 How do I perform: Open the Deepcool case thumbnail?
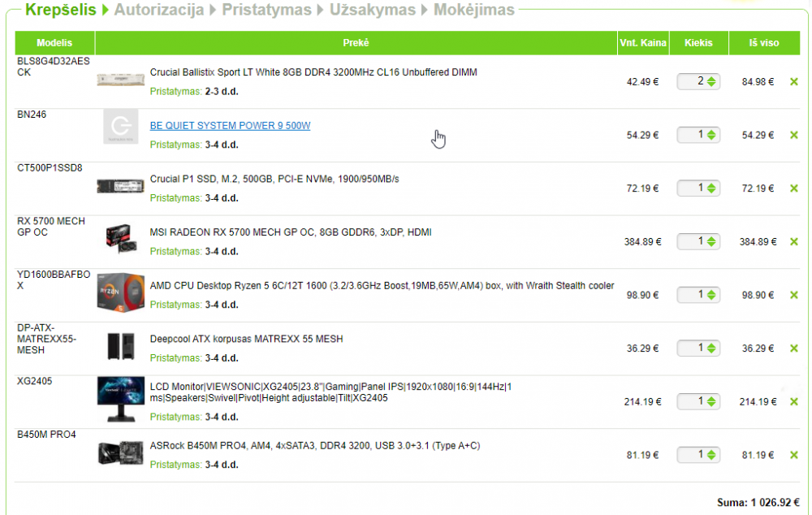pos(121,346)
